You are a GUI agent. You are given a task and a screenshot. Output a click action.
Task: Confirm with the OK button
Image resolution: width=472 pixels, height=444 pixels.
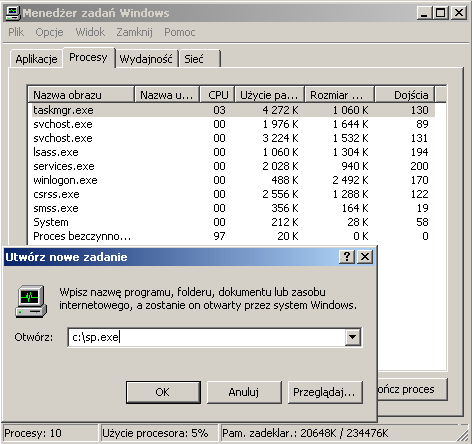[x=163, y=392]
